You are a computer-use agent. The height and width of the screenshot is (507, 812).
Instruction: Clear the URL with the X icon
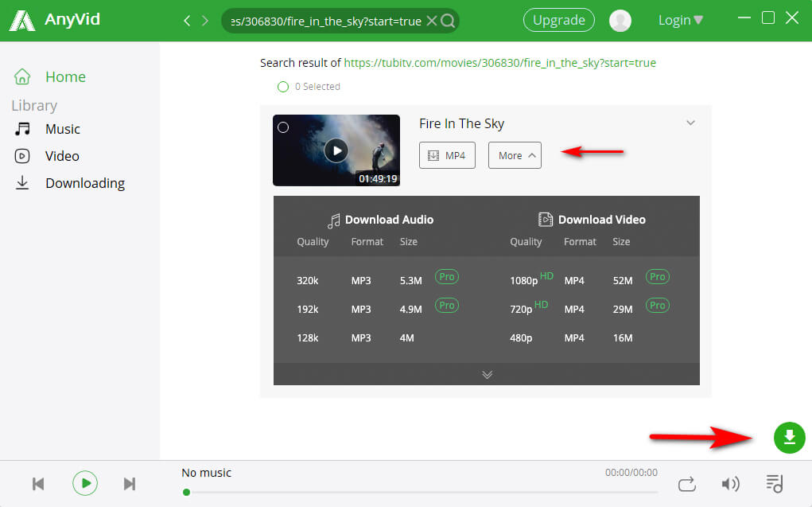[431, 21]
